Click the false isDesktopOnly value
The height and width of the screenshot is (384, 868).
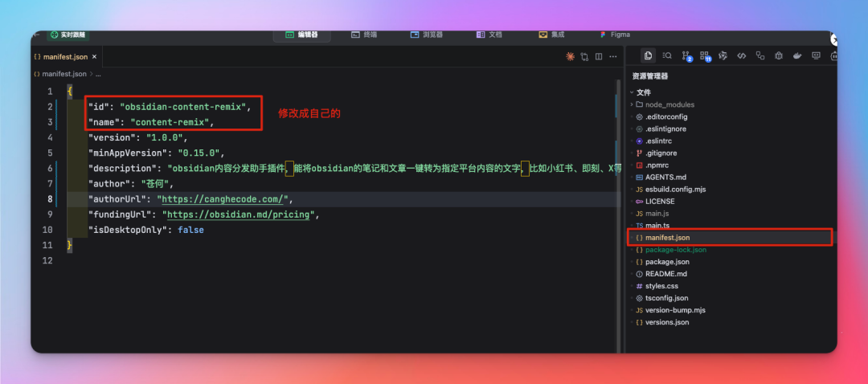(191, 230)
